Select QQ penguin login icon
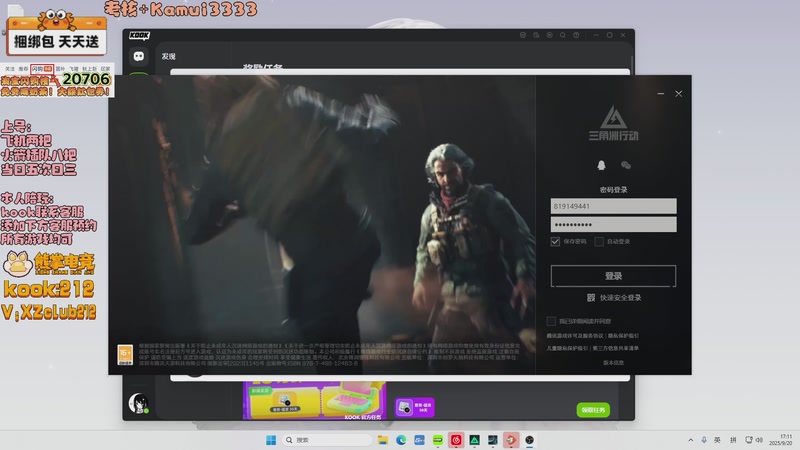 [601, 165]
